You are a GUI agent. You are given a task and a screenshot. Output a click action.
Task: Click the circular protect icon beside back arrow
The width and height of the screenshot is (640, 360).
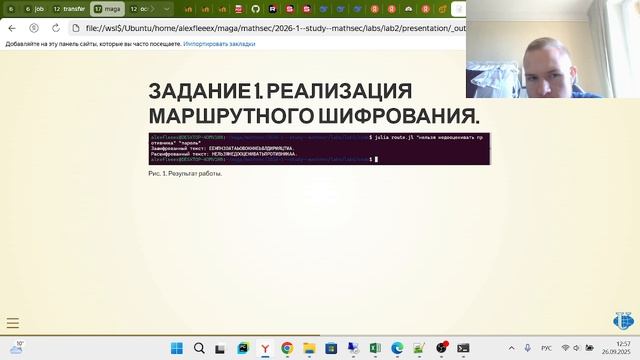coord(34,28)
